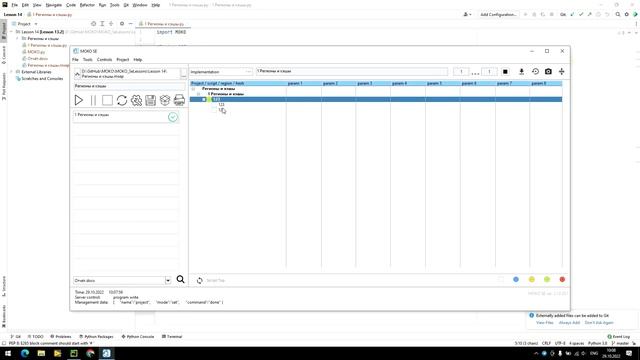Collapse the top-level project tree node
Image resolution: width=640 pixels, height=360 pixels.
pos(193,89)
